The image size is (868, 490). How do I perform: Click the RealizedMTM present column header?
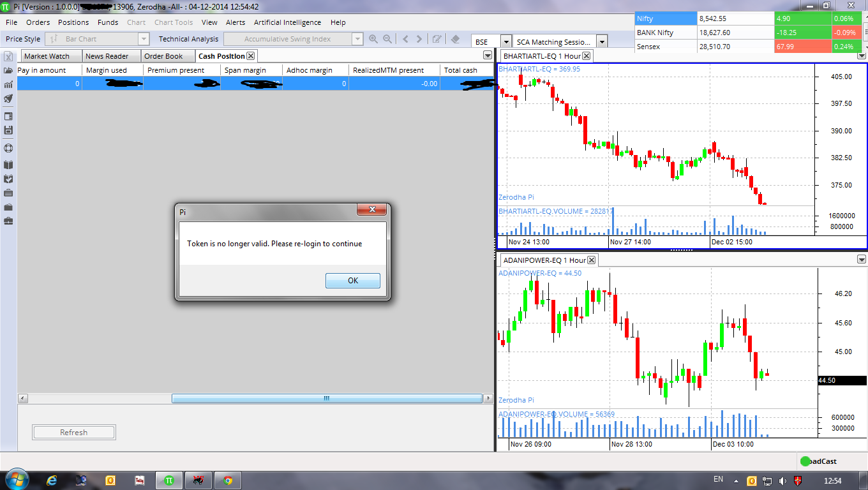(394, 70)
